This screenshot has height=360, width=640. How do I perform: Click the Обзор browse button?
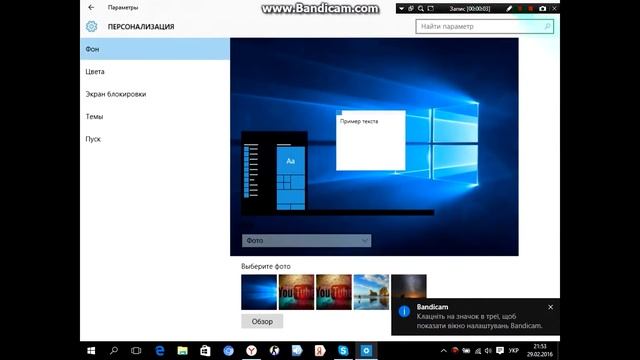click(262, 321)
